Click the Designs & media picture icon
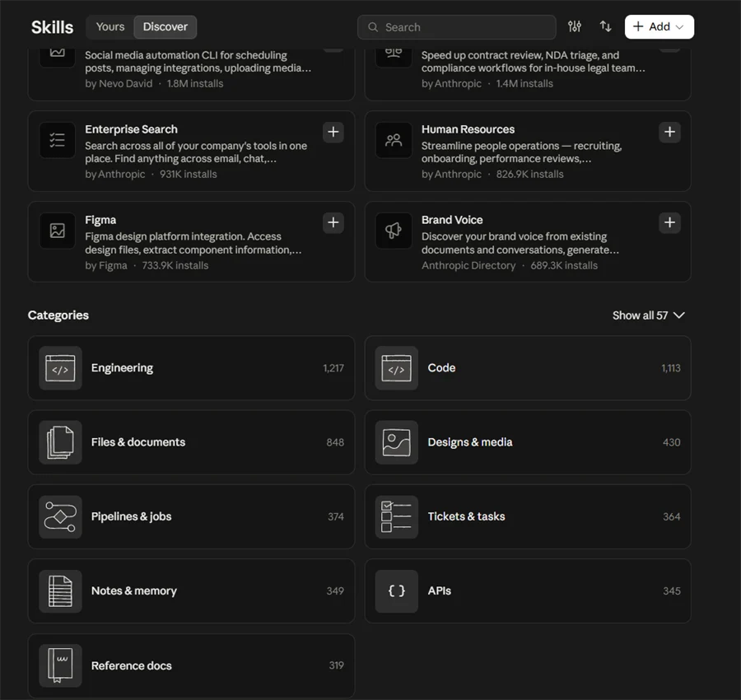741x700 pixels. [x=396, y=442]
